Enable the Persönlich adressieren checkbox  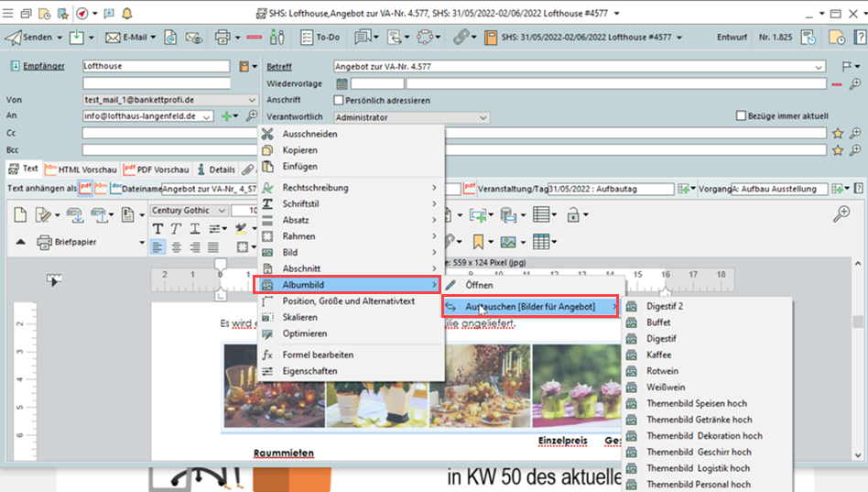[339, 101]
